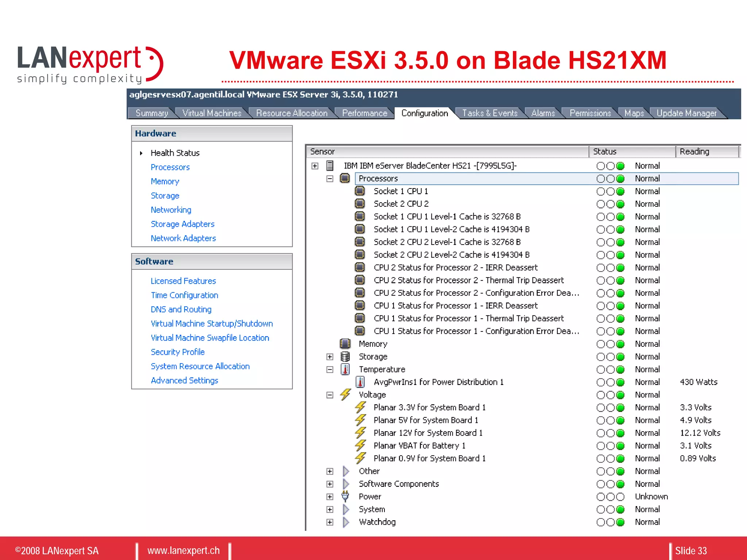Open the Licensed Features link
This screenshot has height=560, width=747.
pyautogui.click(x=183, y=281)
